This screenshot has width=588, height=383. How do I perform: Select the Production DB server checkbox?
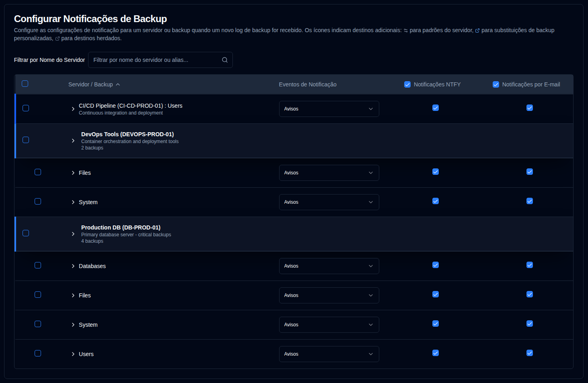click(x=26, y=233)
